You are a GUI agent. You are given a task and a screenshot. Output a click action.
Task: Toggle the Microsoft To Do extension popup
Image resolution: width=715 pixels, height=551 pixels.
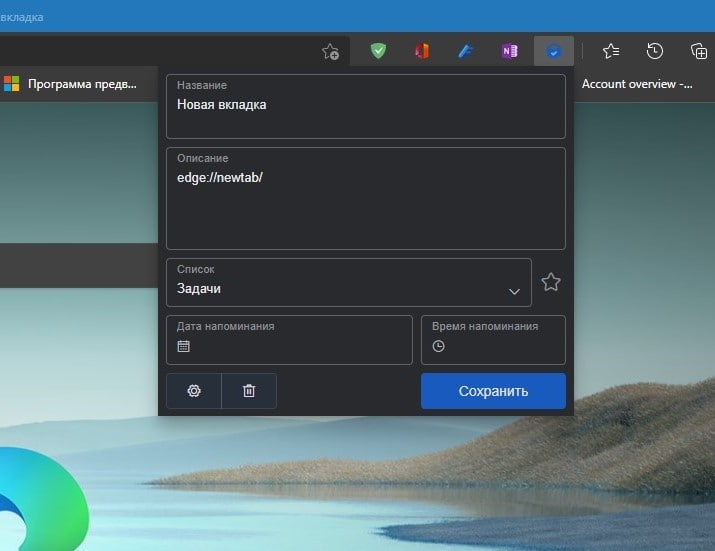point(554,51)
